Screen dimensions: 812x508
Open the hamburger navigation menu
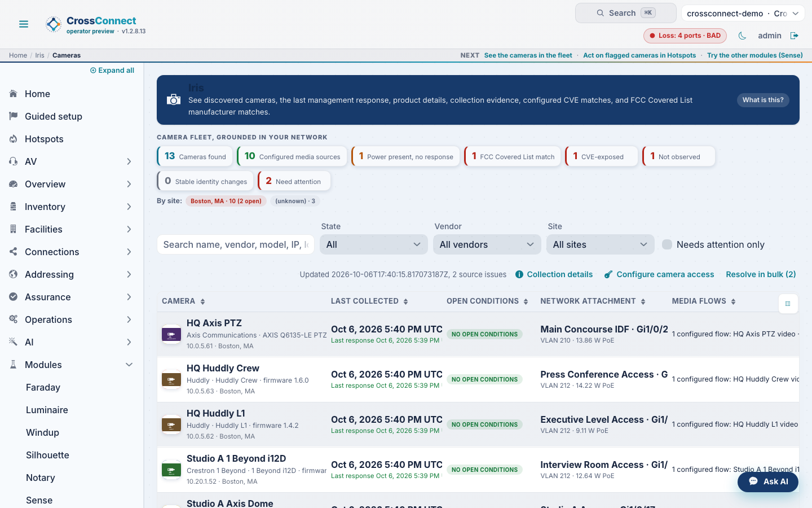[x=24, y=24]
